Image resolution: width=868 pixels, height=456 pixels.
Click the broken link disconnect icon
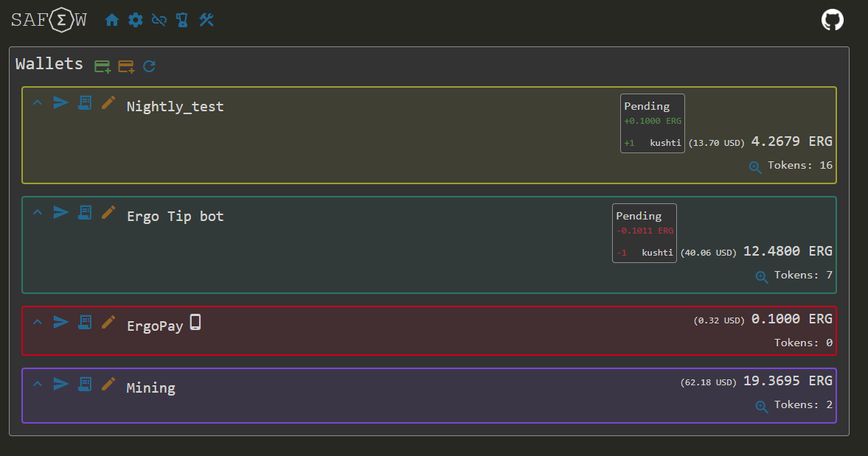click(x=159, y=21)
